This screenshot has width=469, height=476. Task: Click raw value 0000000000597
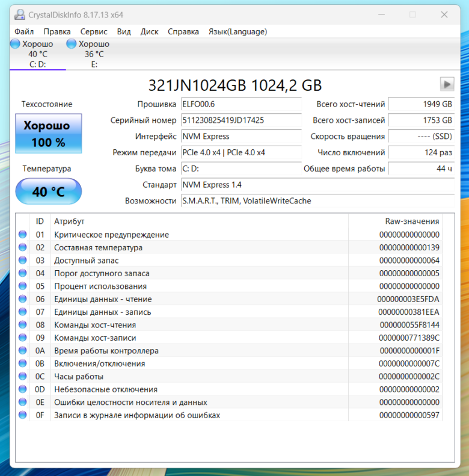409,415
